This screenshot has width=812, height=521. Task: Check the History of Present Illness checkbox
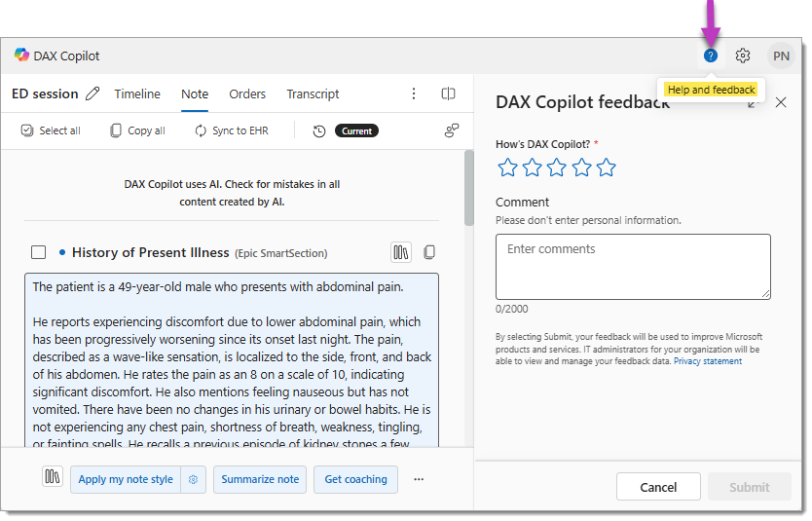[x=38, y=252]
